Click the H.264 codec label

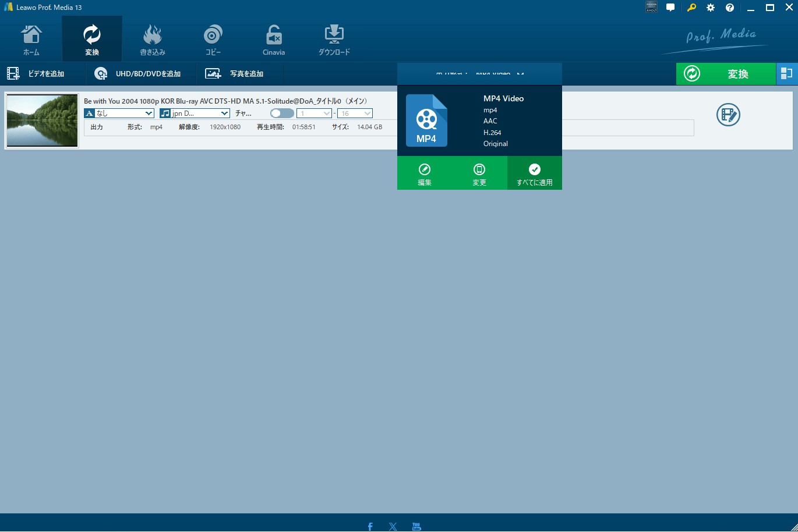click(x=492, y=133)
